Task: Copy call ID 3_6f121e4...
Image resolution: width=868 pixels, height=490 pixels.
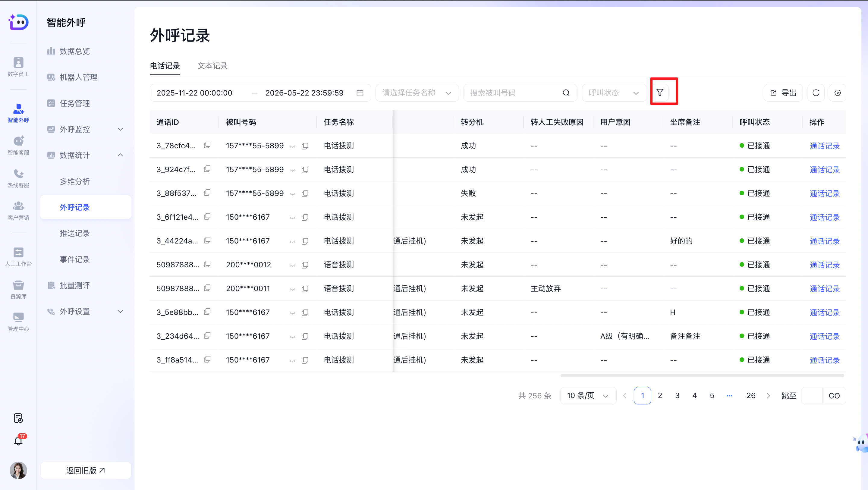Action: click(x=207, y=216)
